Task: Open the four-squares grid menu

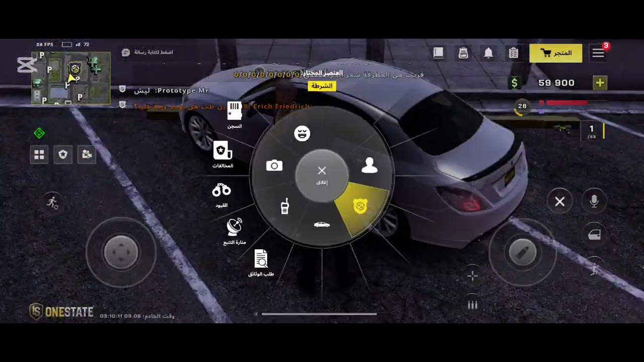Action: click(x=39, y=155)
